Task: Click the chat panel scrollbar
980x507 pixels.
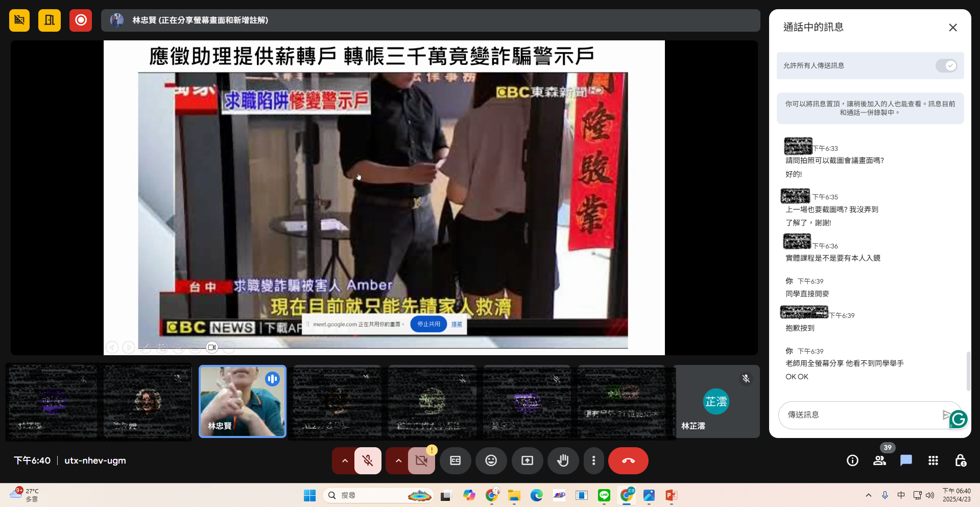Action: pyautogui.click(x=968, y=371)
